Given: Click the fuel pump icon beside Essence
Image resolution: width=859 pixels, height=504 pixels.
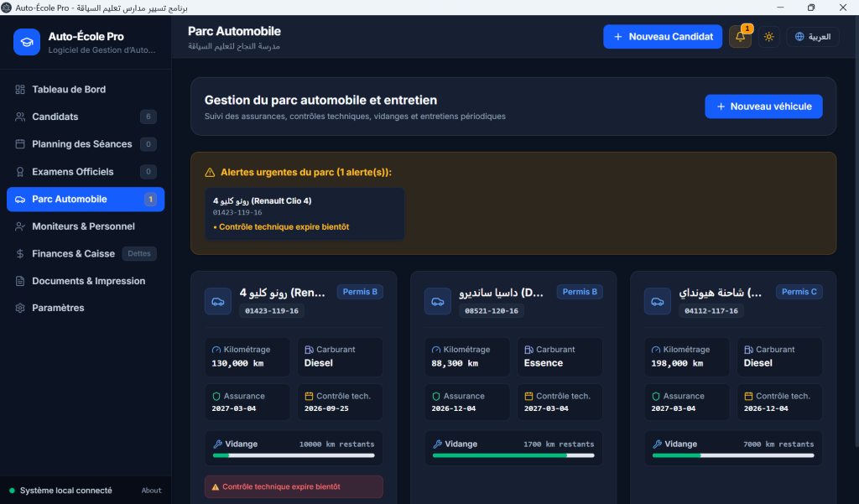Looking at the screenshot, I should tap(528, 350).
